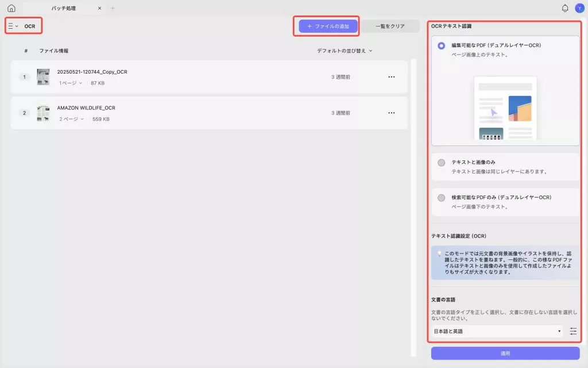Open the user account avatar
This screenshot has width=588, height=368.
pyautogui.click(x=579, y=8)
